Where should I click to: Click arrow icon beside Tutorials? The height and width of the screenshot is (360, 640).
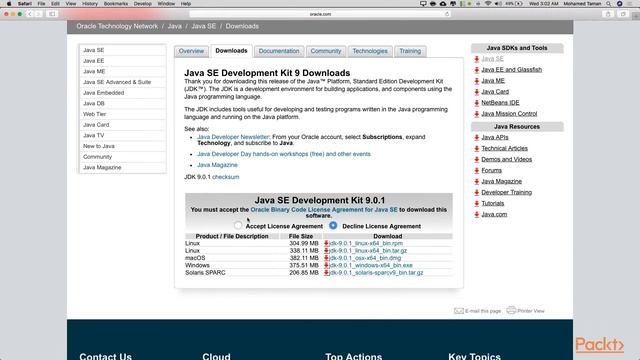[x=476, y=204]
